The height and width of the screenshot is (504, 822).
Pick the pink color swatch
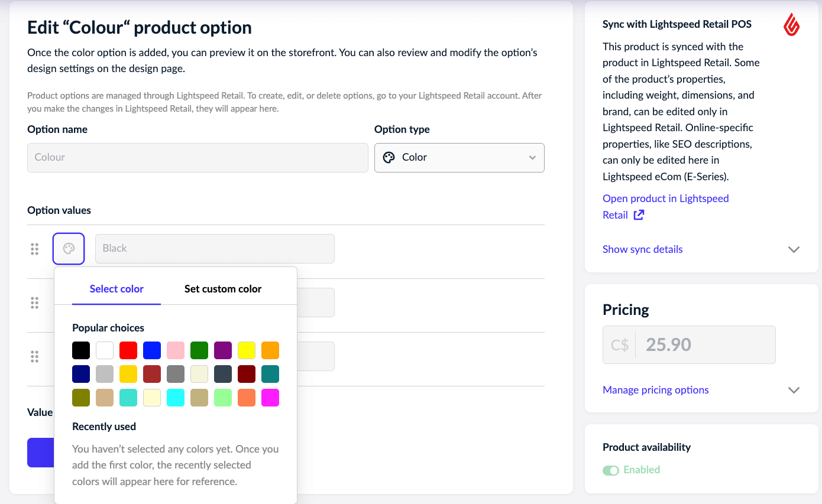tap(176, 350)
